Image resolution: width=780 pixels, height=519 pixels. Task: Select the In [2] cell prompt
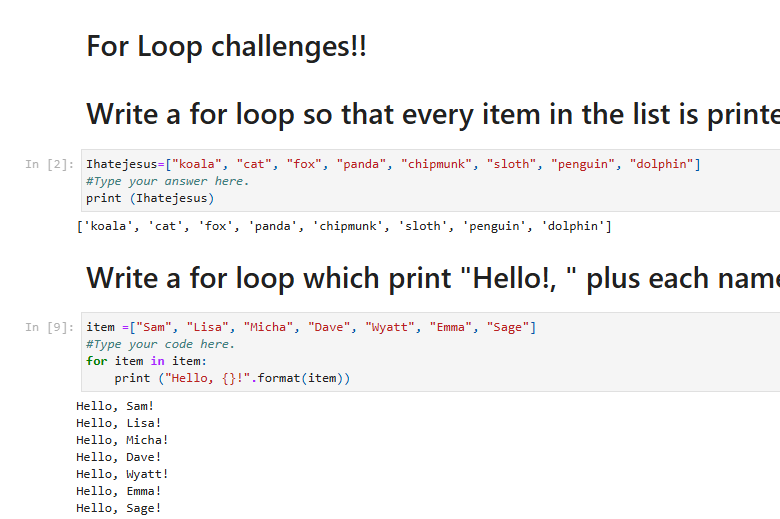49,164
